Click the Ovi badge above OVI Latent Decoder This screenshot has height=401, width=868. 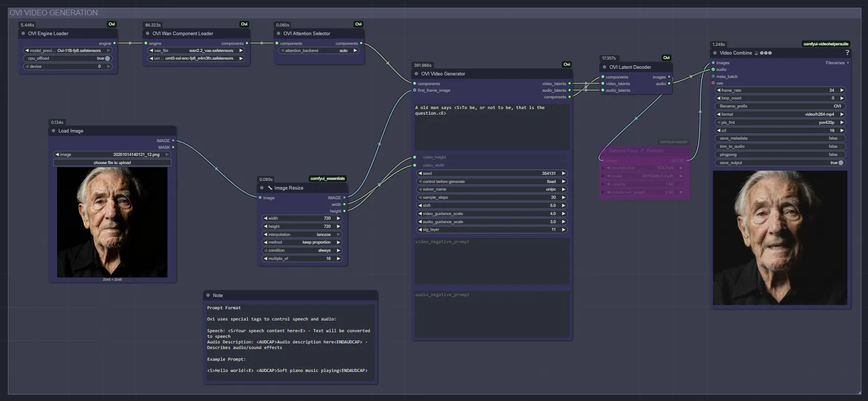(666, 58)
